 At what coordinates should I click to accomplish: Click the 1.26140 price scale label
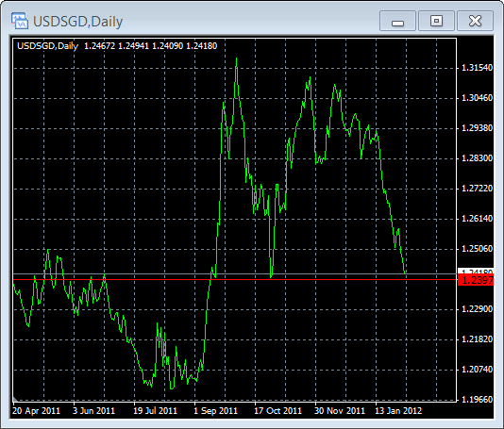(x=477, y=219)
